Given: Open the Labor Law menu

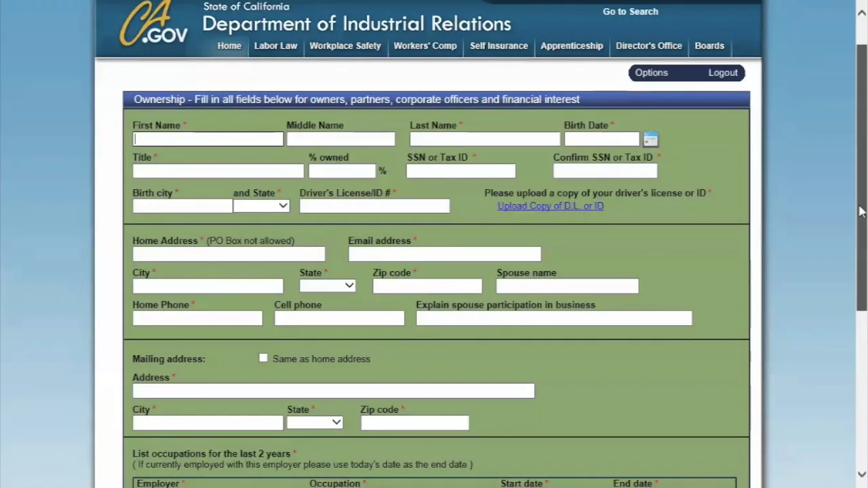Looking at the screenshot, I should [x=276, y=45].
